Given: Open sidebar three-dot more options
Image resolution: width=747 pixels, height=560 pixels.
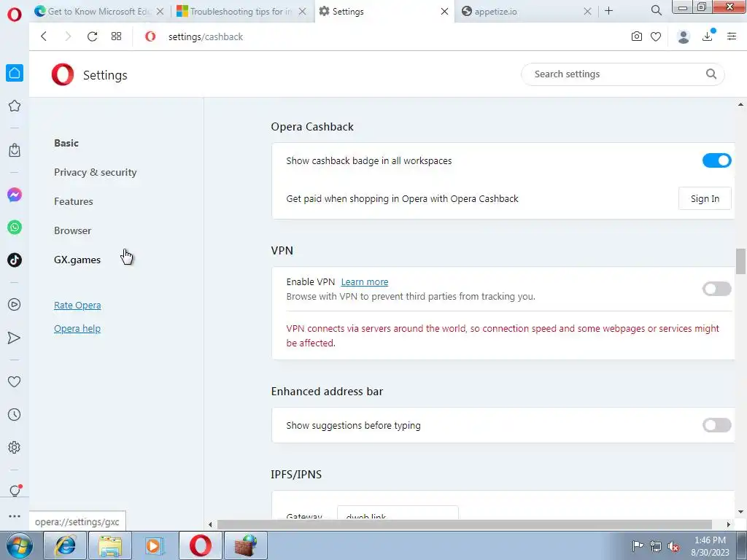Looking at the screenshot, I should [x=15, y=516].
